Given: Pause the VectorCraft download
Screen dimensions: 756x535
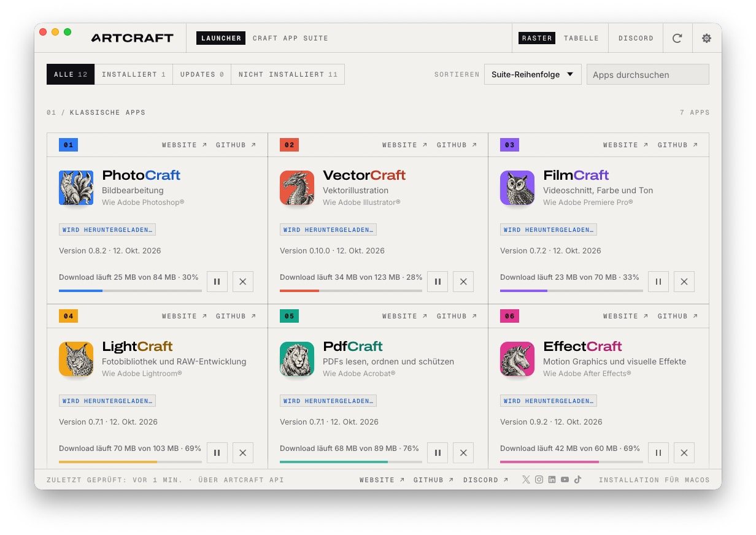Looking at the screenshot, I should coord(438,282).
